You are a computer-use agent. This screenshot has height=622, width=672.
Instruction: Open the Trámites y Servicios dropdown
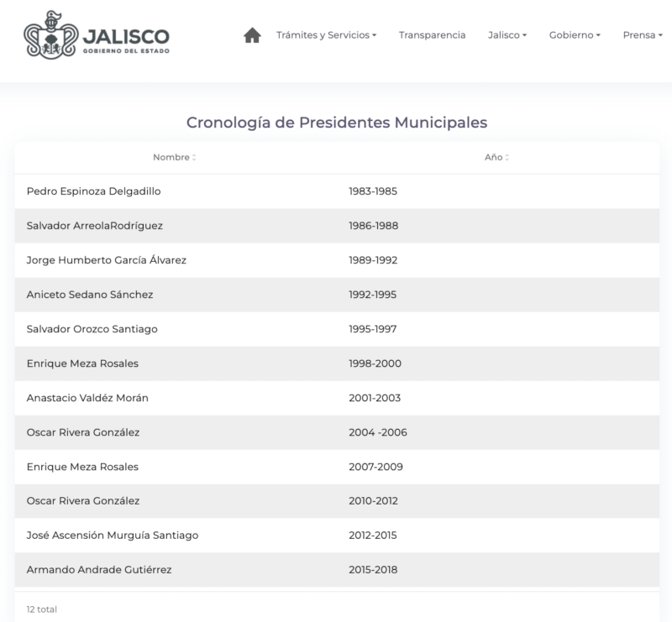tap(326, 35)
